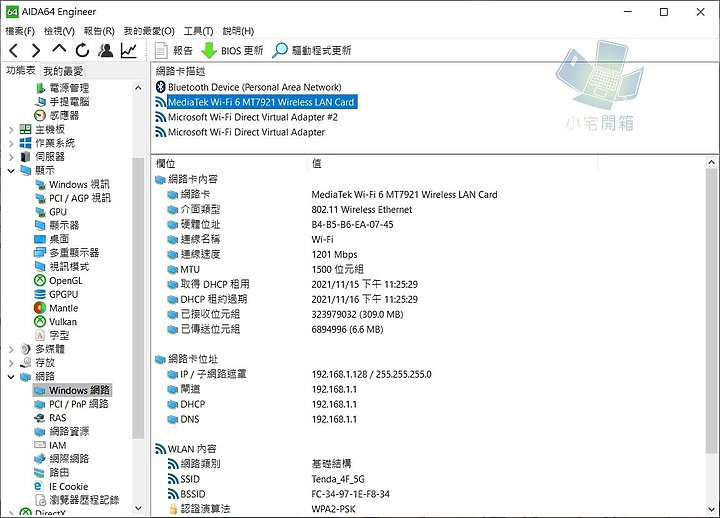Viewport: 720px width, 518px height.
Task: Select Windows 網路 in the tree
Action: pyautogui.click(x=79, y=390)
